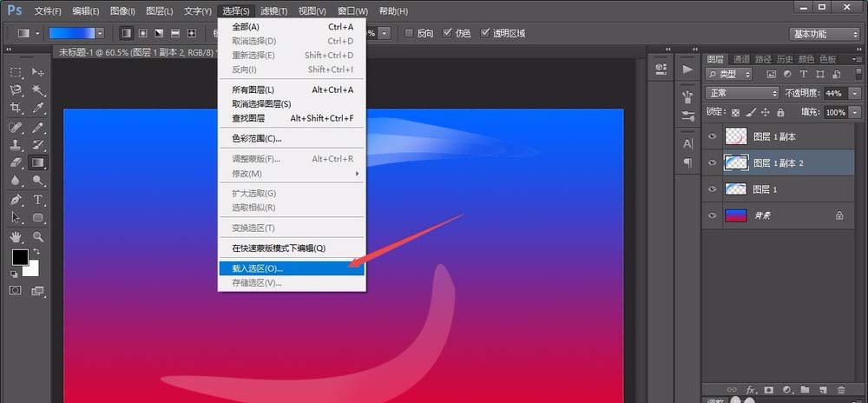Select the 图层 1 layer thumbnail
Viewport: 868px width, 403px height.
tap(735, 188)
